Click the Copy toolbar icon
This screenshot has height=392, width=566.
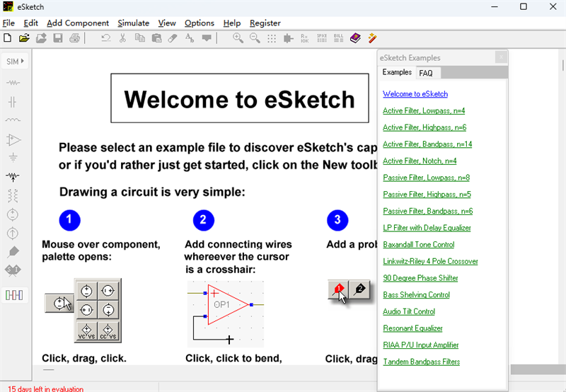pyautogui.click(x=139, y=38)
